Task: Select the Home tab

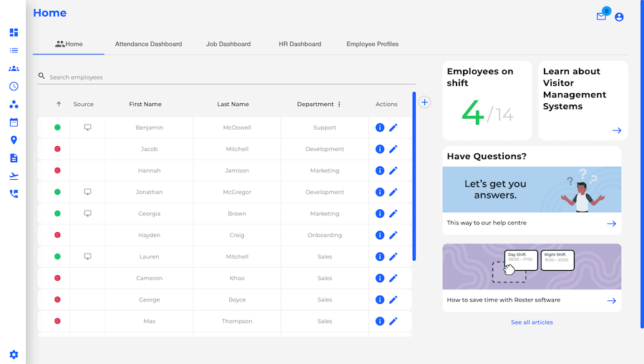Action: point(69,44)
